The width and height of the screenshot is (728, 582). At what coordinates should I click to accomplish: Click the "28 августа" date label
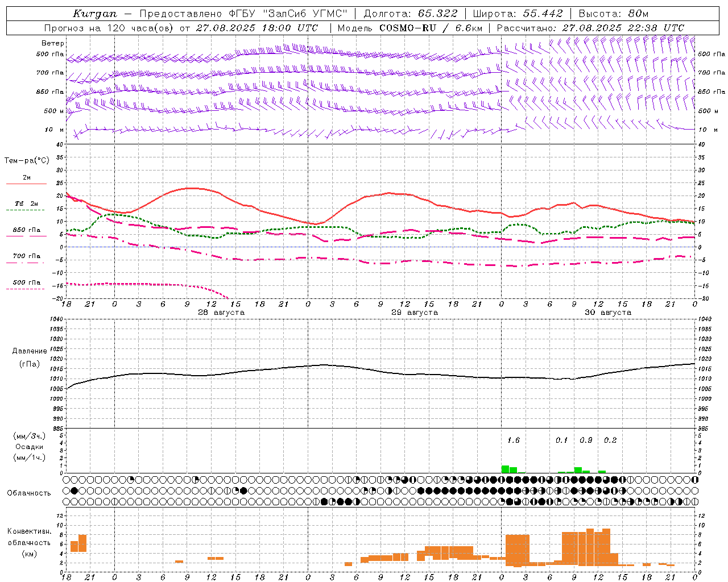coord(221,313)
